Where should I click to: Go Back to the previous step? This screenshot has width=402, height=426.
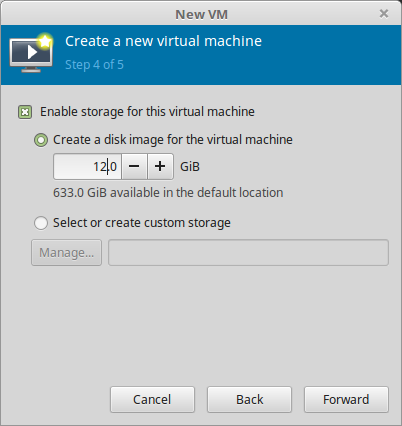(x=249, y=399)
